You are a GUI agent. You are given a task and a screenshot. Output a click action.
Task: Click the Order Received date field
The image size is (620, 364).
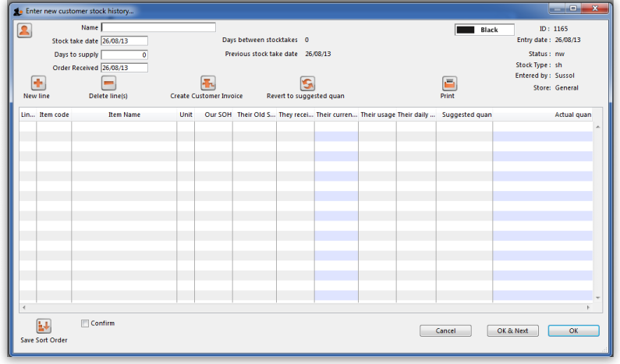124,68
